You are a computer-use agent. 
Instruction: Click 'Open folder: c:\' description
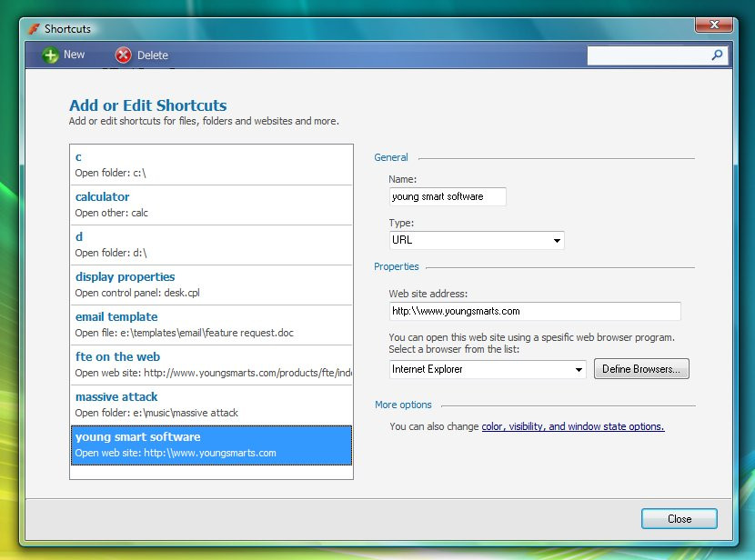pyautogui.click(x=110, y=173)
